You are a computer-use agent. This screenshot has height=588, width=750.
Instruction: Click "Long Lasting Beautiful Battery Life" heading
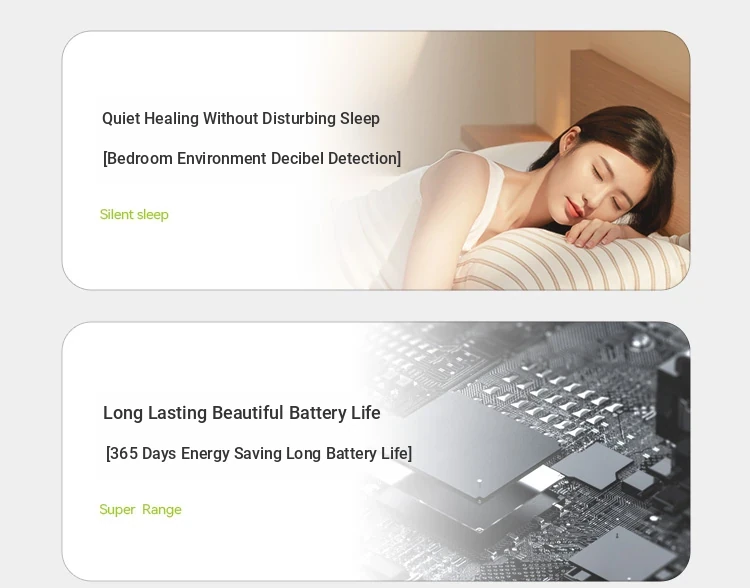click(x=242, y=413)
